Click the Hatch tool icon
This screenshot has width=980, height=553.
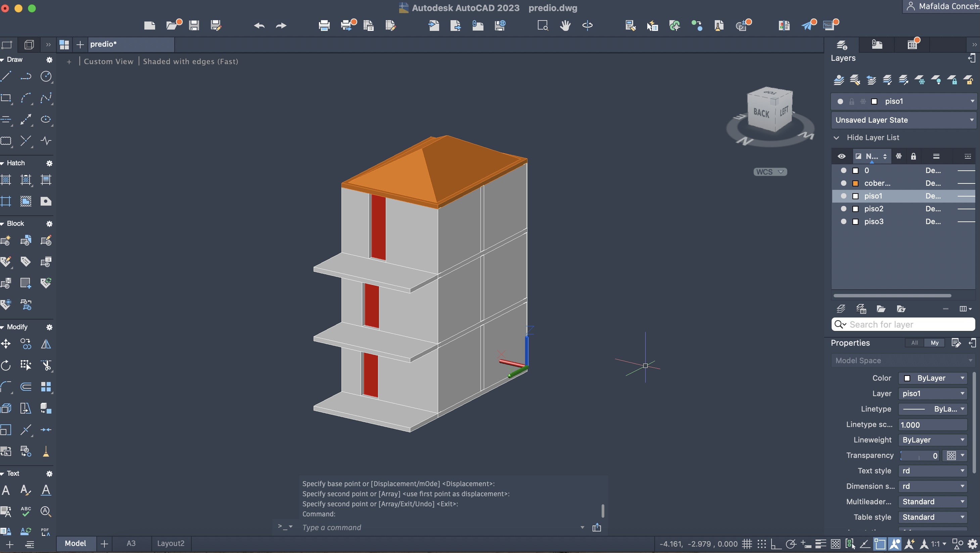(6, 180)
